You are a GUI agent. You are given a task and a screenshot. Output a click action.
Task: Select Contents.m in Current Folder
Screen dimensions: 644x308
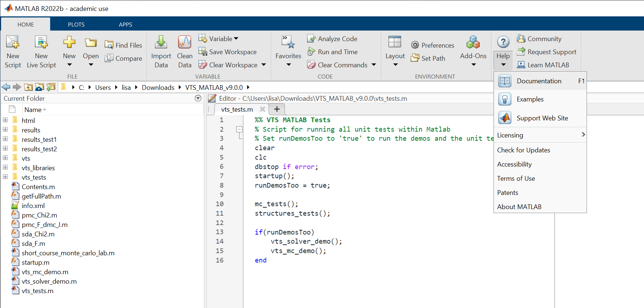38,187
